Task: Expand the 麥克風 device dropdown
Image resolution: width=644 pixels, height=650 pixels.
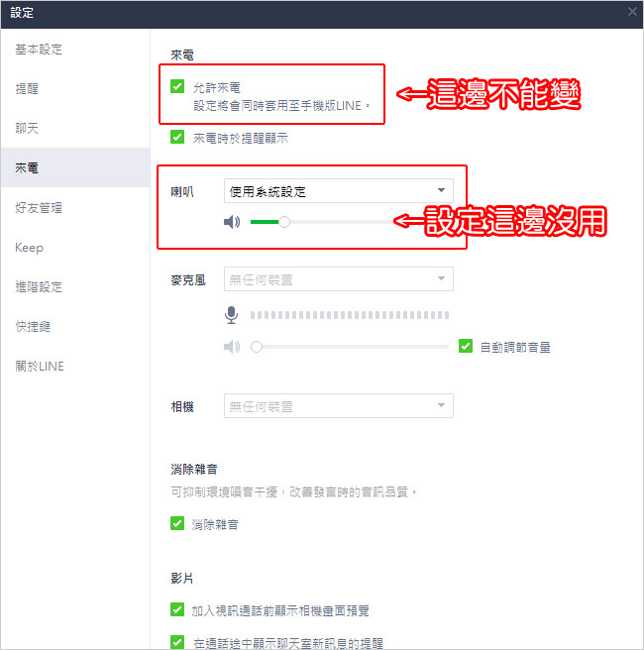Action: point(338,279)
